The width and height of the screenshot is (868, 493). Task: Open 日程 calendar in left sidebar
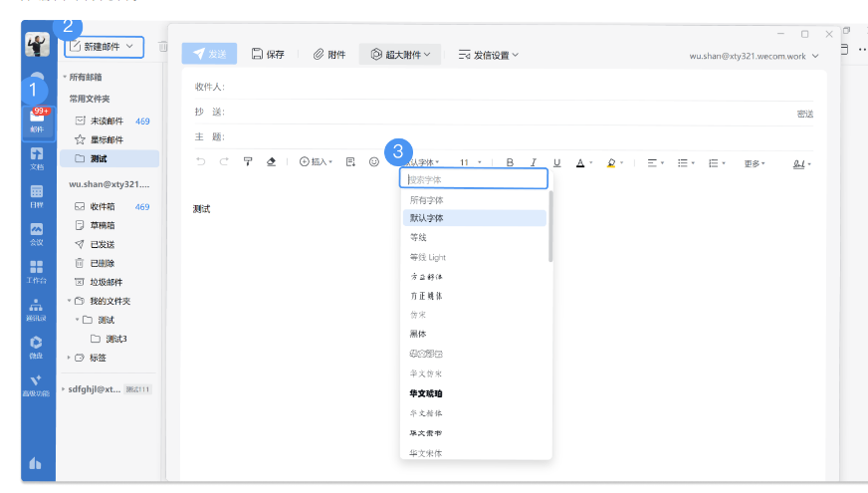tap(37, 196)
